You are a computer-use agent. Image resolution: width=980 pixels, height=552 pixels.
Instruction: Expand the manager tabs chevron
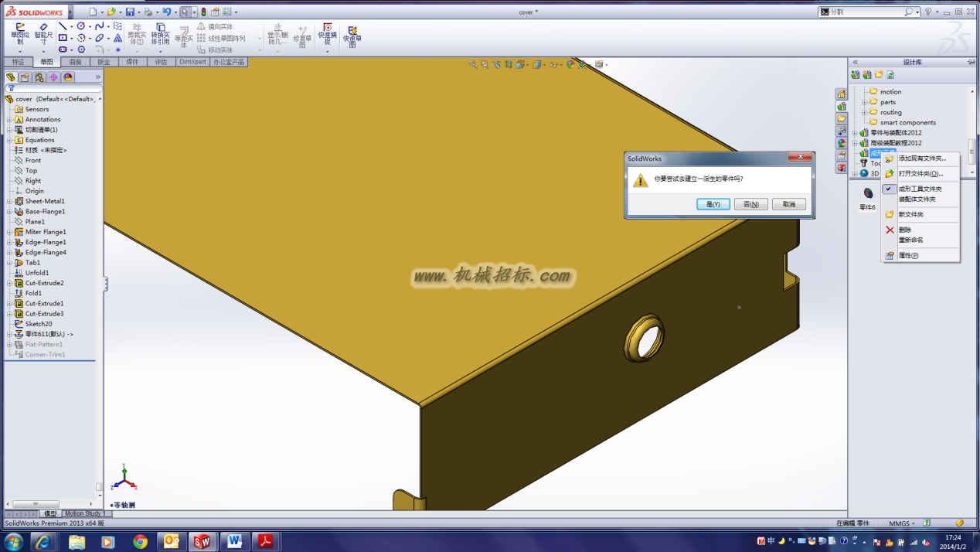click(98, 77)
